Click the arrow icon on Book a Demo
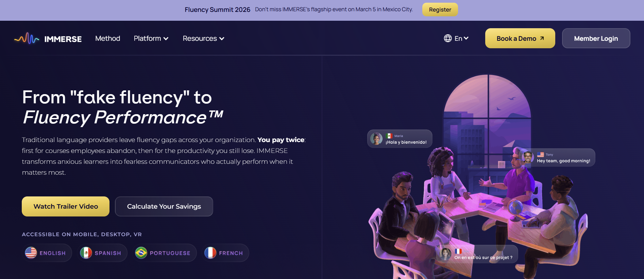644x279 pixels. pyautogui.click(x=542, y=38)
